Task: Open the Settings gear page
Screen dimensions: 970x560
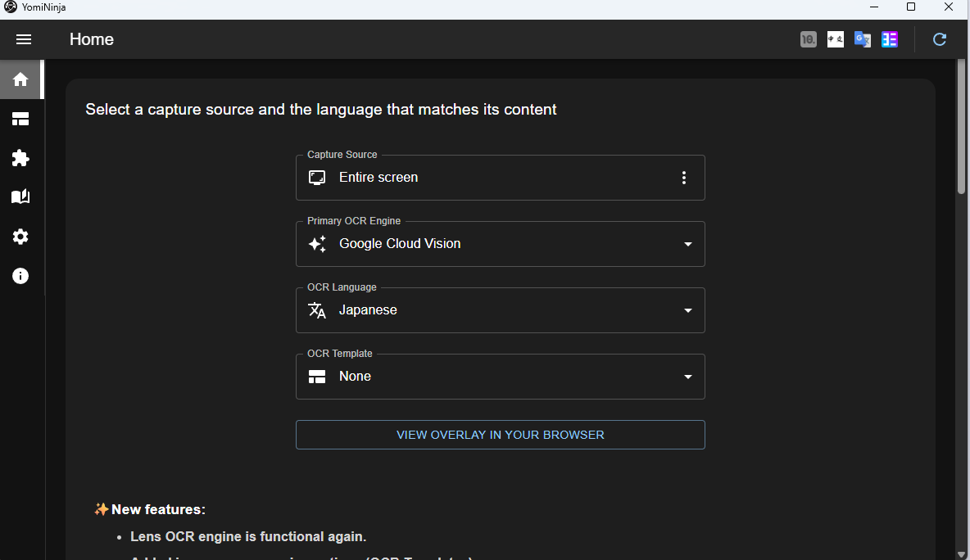Action: click(x=20, y=237)
